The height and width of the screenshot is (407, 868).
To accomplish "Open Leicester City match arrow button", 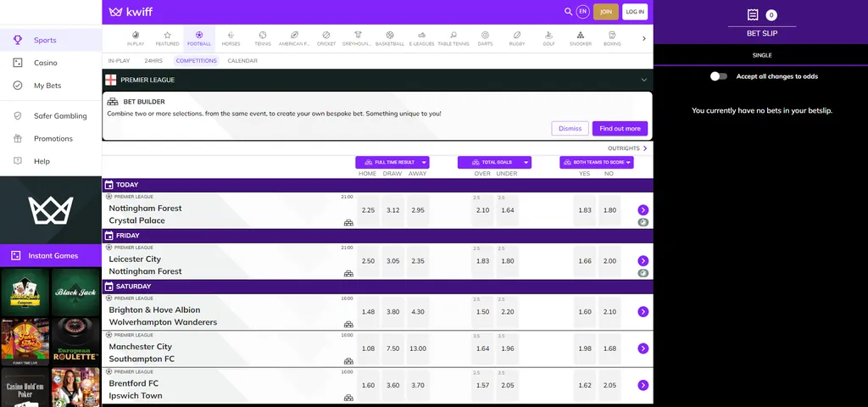I will click(x=643, y=261).
